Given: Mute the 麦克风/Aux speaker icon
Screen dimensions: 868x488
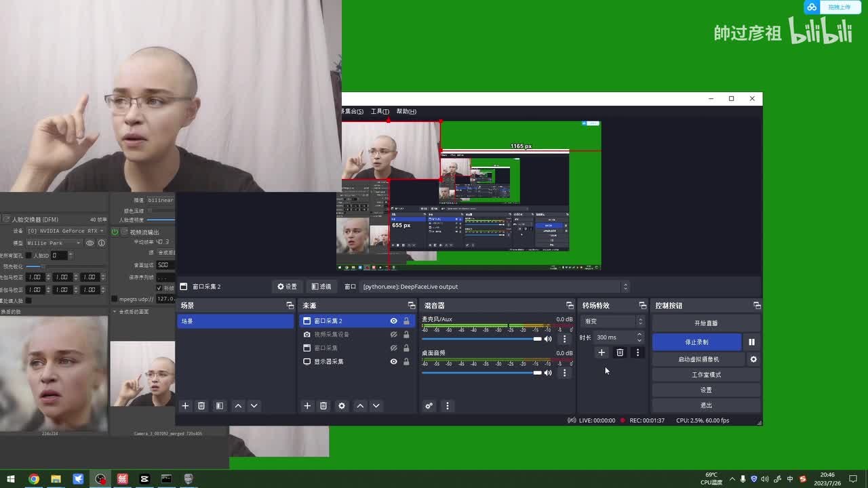Looking at the screenshot, I should click(548, 338).
